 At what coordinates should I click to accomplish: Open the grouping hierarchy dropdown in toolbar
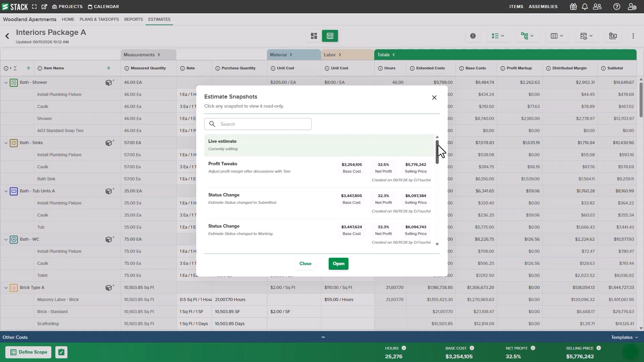527,36
